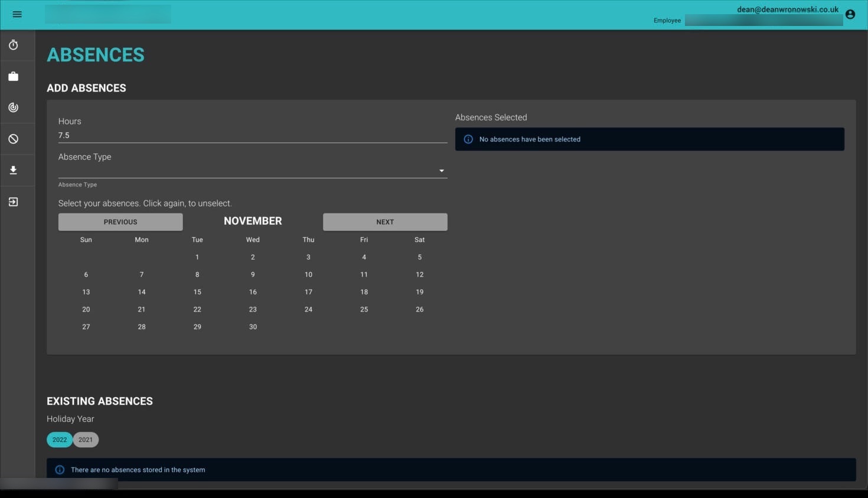Select holiday year 2021 chip
868x498 pixels.
point(86,440)
